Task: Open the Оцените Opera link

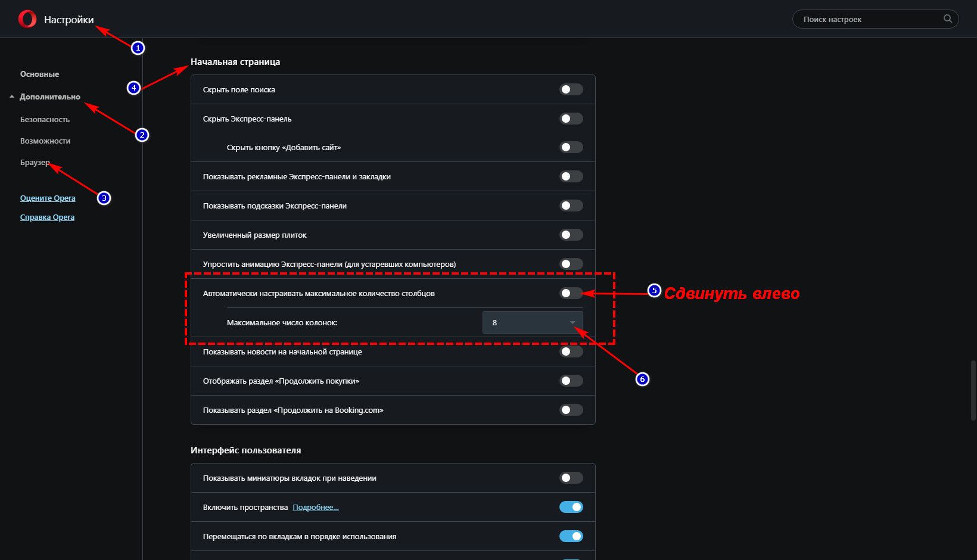Action: coord(48,198)
